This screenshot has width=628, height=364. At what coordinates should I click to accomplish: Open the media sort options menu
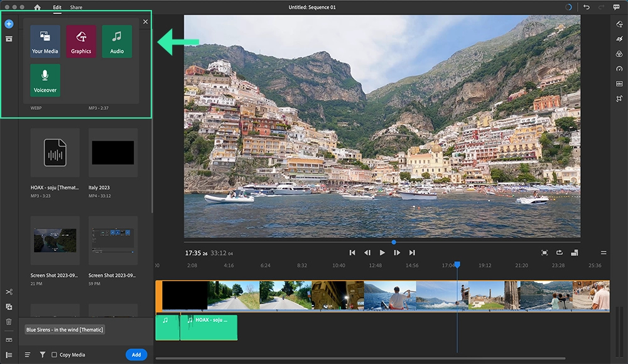point(27,355)
